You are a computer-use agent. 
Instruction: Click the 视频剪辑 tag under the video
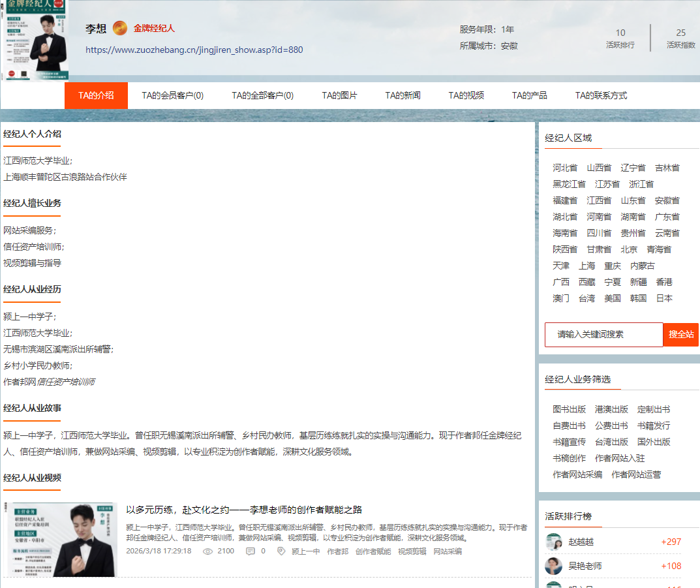coord(412,551)
